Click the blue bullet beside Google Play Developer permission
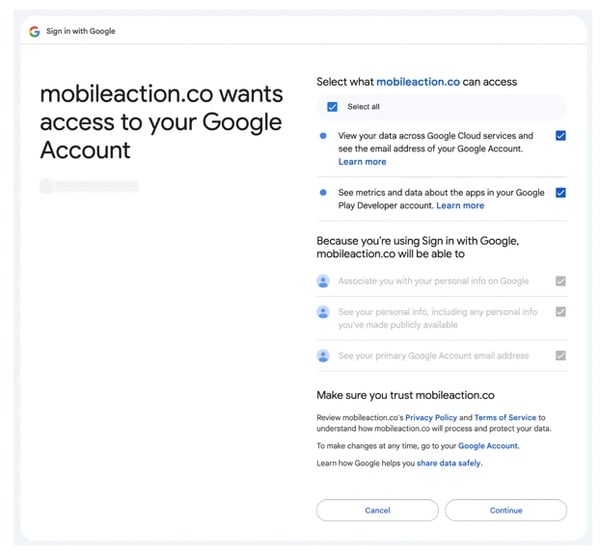 (323, 193)
